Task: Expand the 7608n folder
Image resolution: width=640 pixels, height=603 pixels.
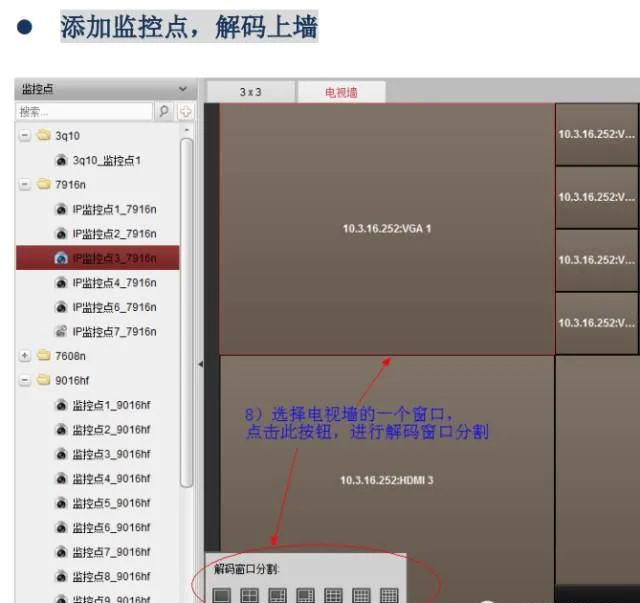Action: click(25, 356)
